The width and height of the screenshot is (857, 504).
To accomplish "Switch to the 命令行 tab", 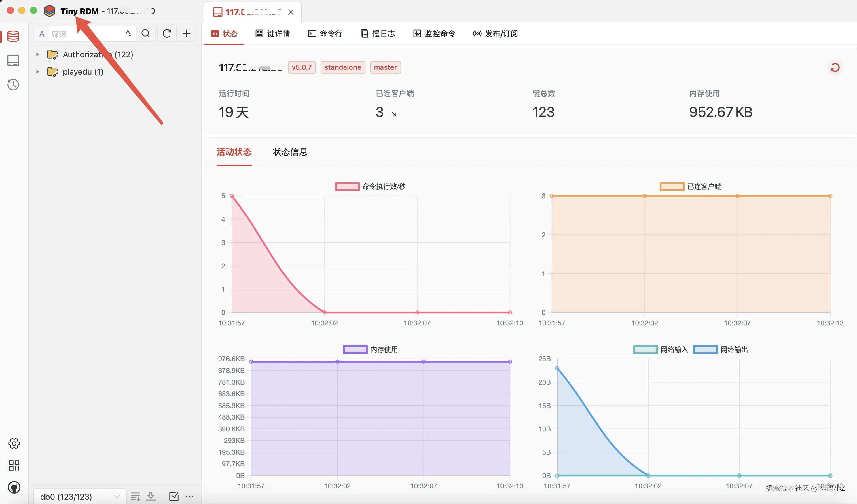I will [x=325, y=34].
